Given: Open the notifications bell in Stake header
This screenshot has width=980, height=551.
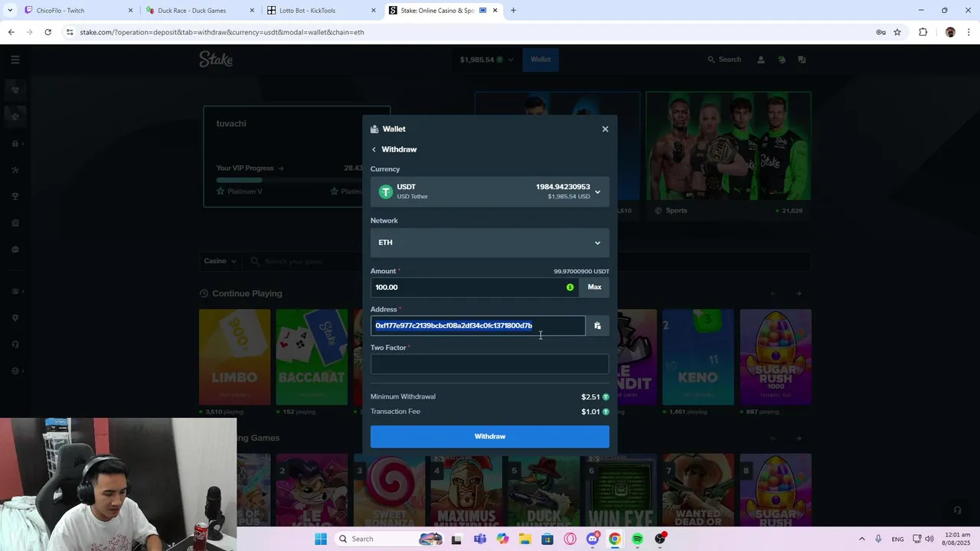Looking at the screenshot, I should point(782,60).
